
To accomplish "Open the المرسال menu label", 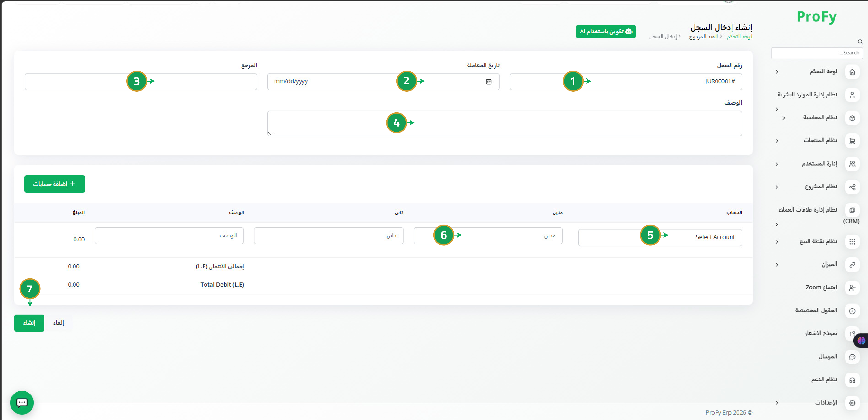I will pos(828,356).
